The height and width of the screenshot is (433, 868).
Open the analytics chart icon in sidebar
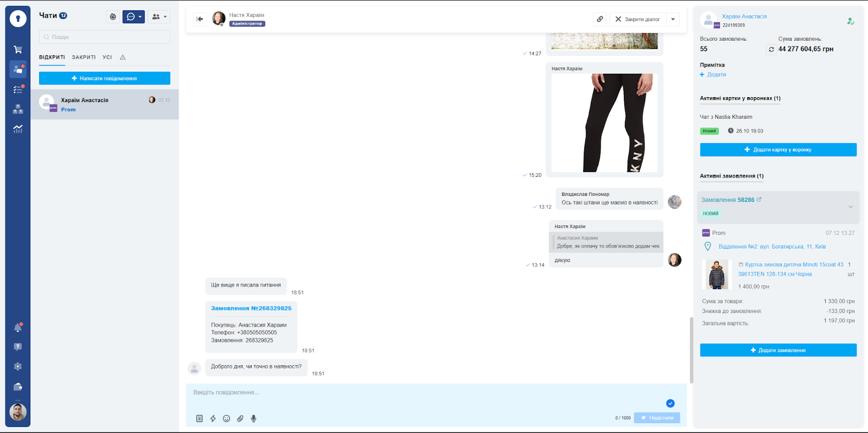(x=18, y=129)
